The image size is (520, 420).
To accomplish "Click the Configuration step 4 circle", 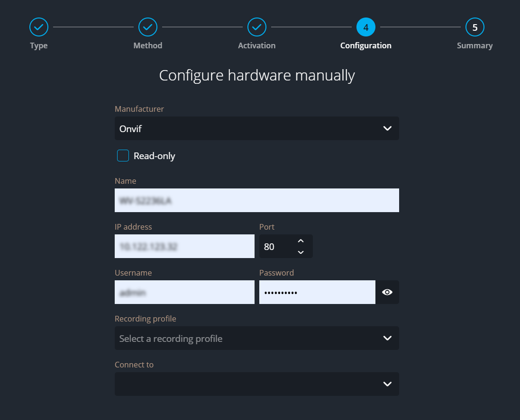I will click(x=366, y=27).
